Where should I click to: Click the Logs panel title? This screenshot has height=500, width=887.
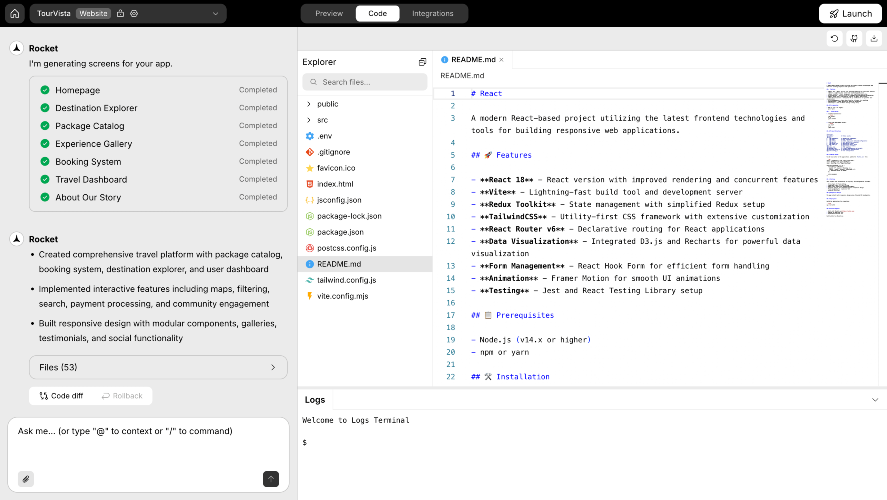pyautogui.click(x=315, y=400)
